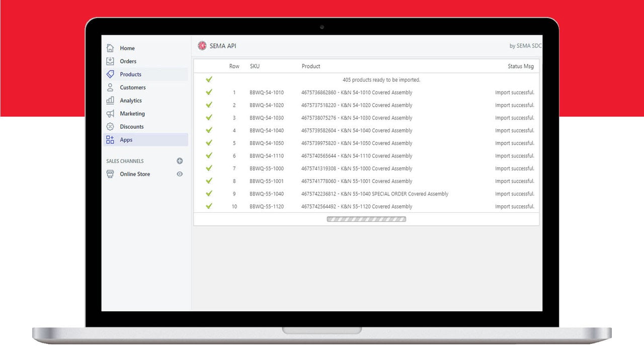Click green checkmark for row 10
644x362 pixels.
pos(209,206)
